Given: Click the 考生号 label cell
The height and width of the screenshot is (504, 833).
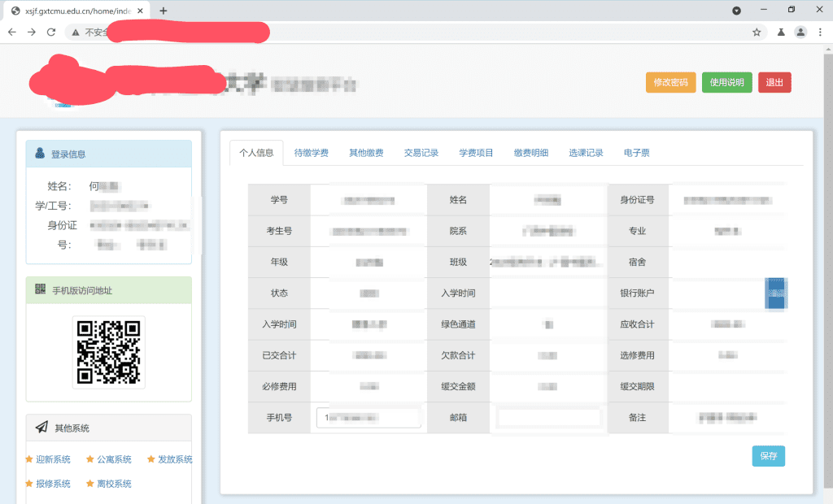Looking at the screenshot, I should (x=279, y=231).
